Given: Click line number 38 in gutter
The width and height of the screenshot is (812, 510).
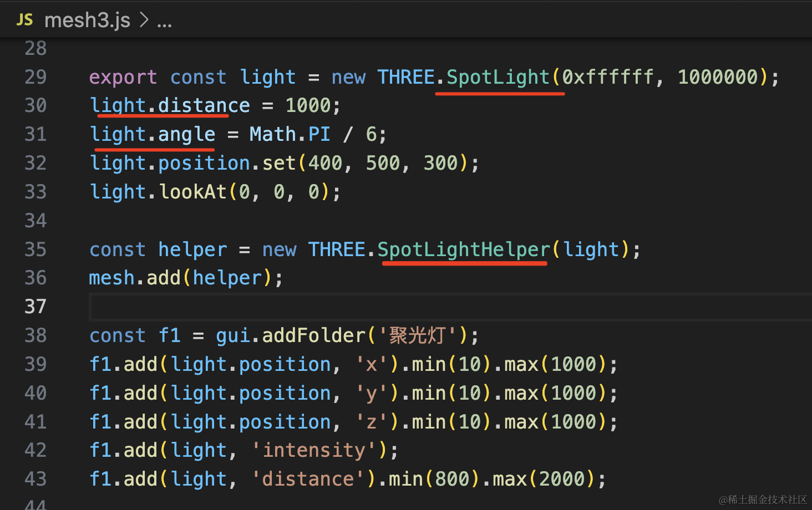Looking at the screenshot, I should coord(35,335).
